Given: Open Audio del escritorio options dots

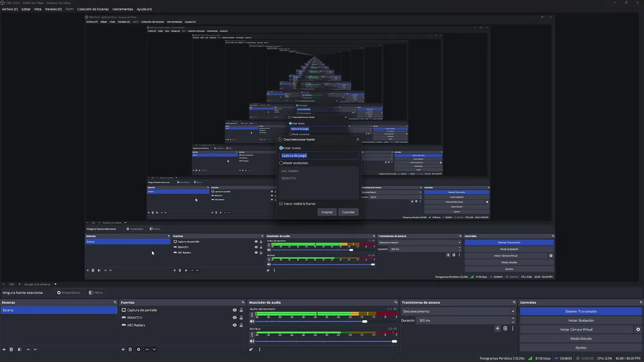Looking at the screenshot, I should [252, 315].
